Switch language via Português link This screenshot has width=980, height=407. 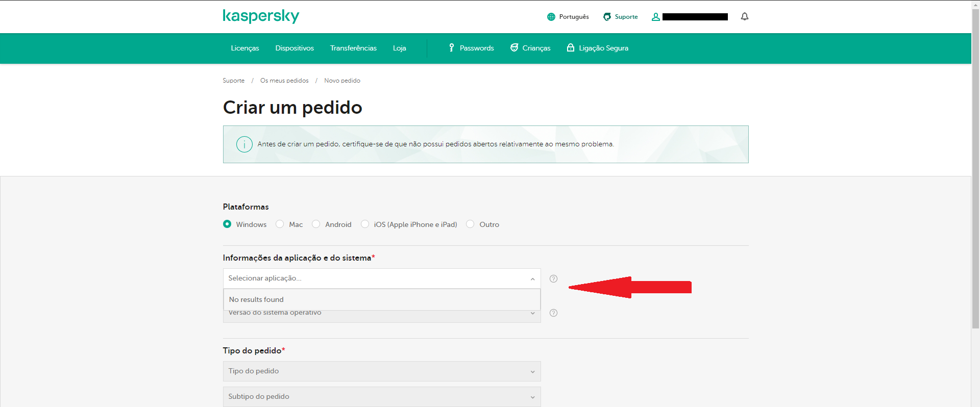[574, 17]
